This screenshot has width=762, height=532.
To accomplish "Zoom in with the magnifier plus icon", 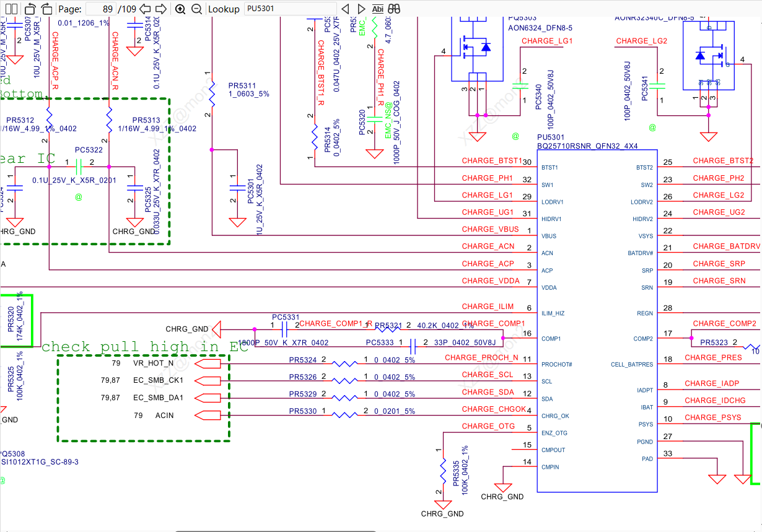I will [x=180, y=9].
